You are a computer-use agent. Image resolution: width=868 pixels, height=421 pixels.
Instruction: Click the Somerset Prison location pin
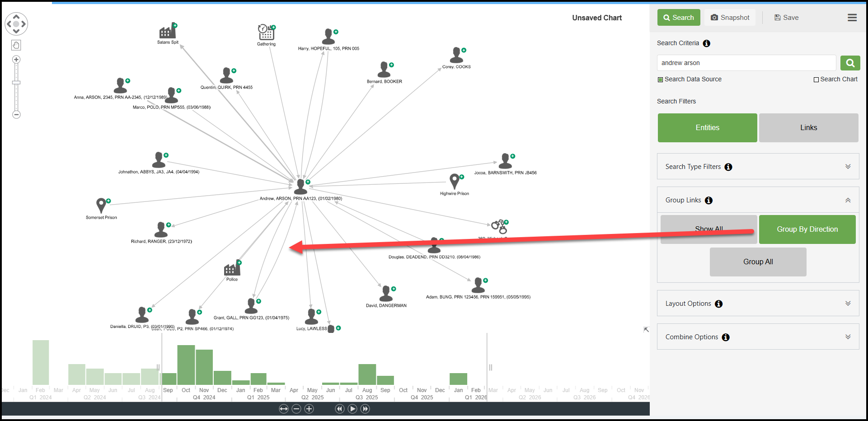[x=101, y=206]
